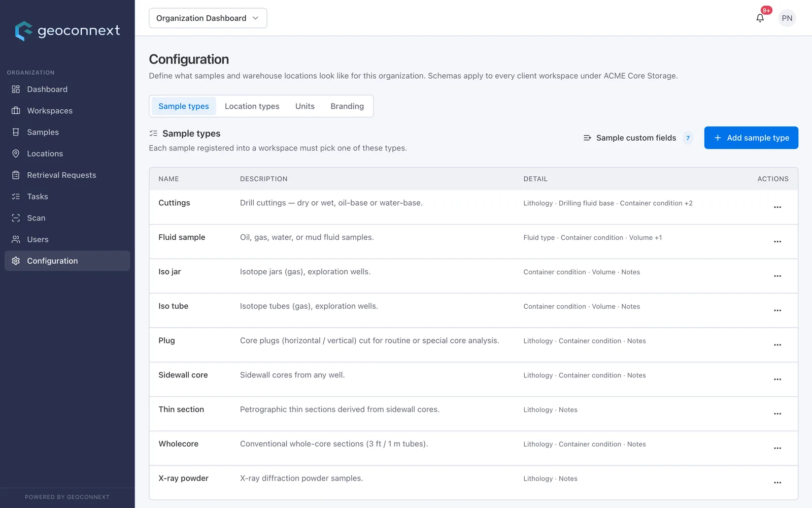Click the DESCRIPTION column header

[263, 179]
